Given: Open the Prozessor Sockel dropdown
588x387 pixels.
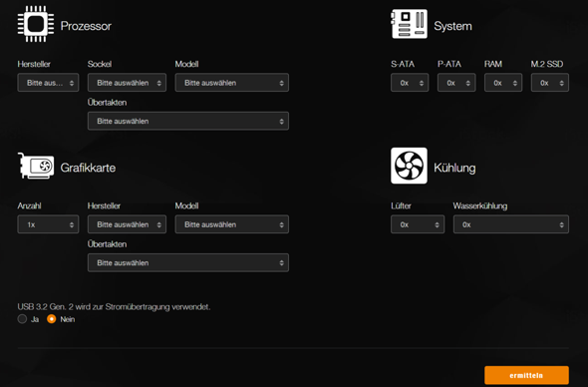Looking at the screenshot, I should coord(127,83).
